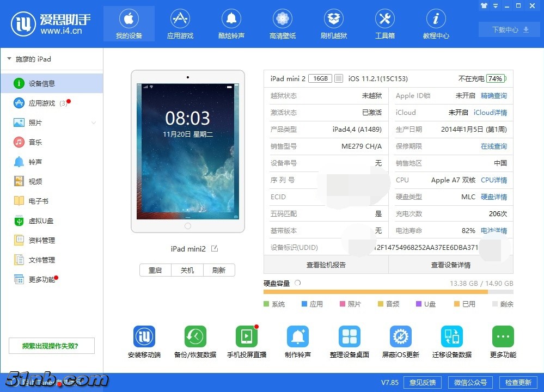
Task: Open the 酷炫铃声 ringtones section
Action: point(231,23)
